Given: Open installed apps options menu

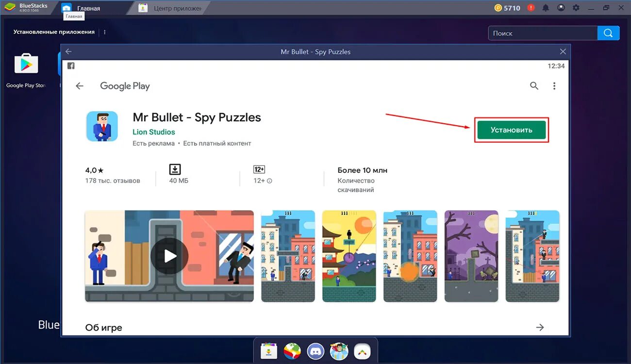Looking at the screenshot, I should coord(105,32).
